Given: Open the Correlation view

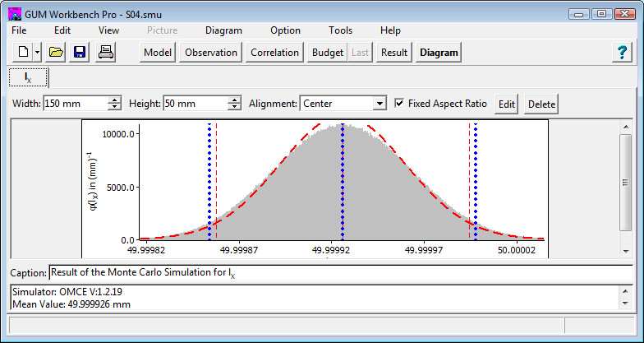Looking at the screenshot, I should click(x=274, y=53).
